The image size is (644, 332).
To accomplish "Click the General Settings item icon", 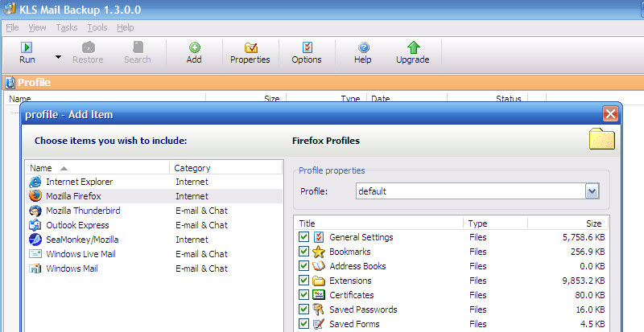I will point(319,237).
